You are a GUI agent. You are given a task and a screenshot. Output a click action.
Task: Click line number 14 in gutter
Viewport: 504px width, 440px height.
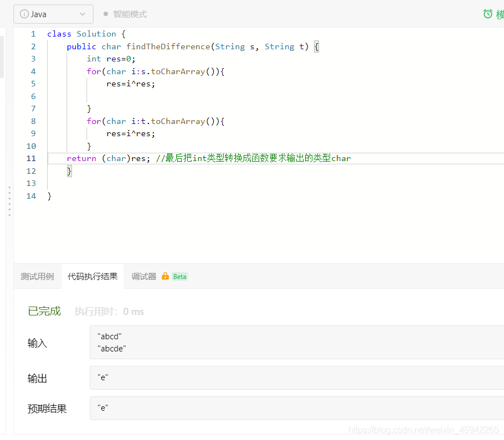click(x=31, y=196)
